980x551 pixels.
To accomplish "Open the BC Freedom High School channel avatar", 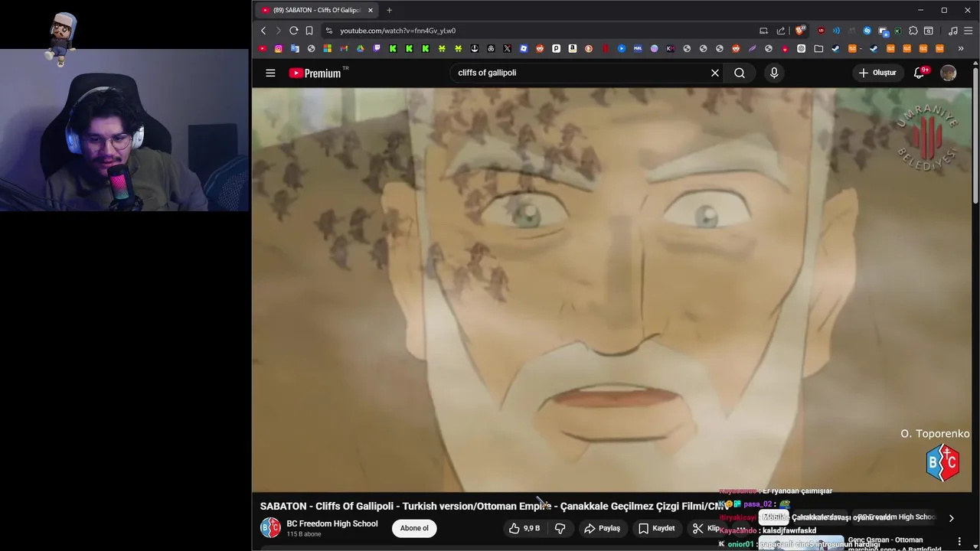I will tap(270, 528).
